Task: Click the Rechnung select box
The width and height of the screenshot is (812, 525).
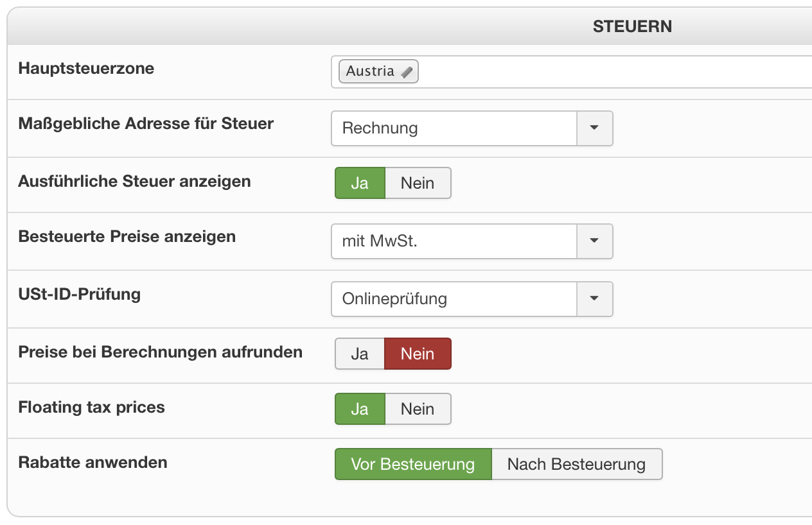Action: pos(454,128)
